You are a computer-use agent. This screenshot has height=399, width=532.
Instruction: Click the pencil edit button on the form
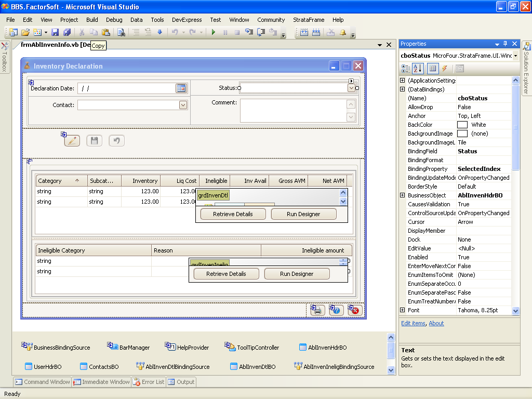pyautogui.click(x=72, y=140)
